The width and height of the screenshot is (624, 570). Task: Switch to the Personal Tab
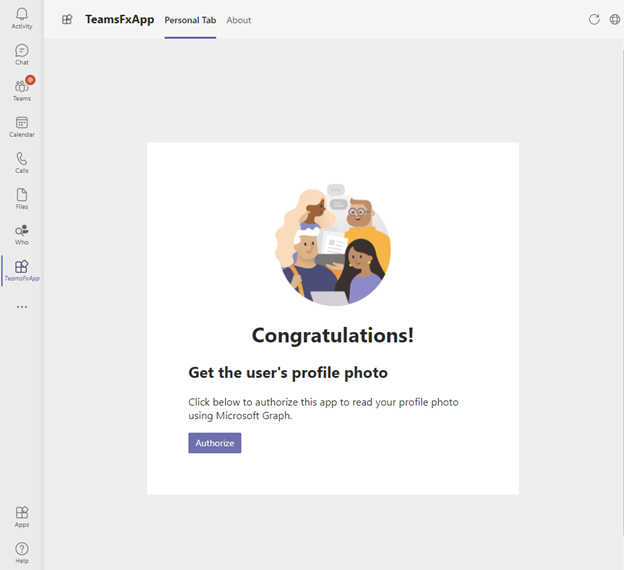coord(190,20)
